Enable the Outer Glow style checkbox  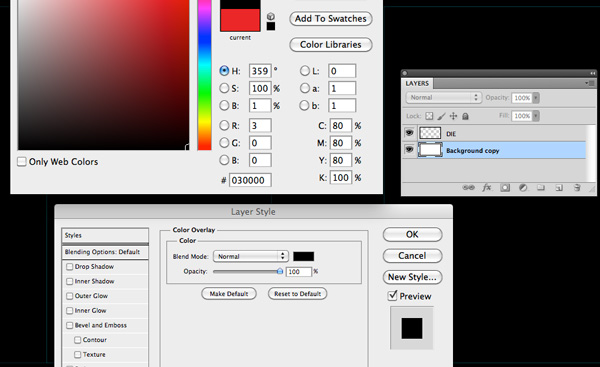70,296
